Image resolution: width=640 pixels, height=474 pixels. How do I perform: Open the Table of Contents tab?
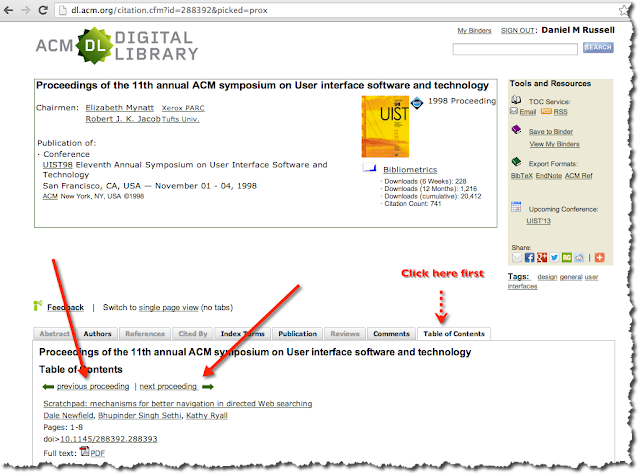click(x=454, y=334)
